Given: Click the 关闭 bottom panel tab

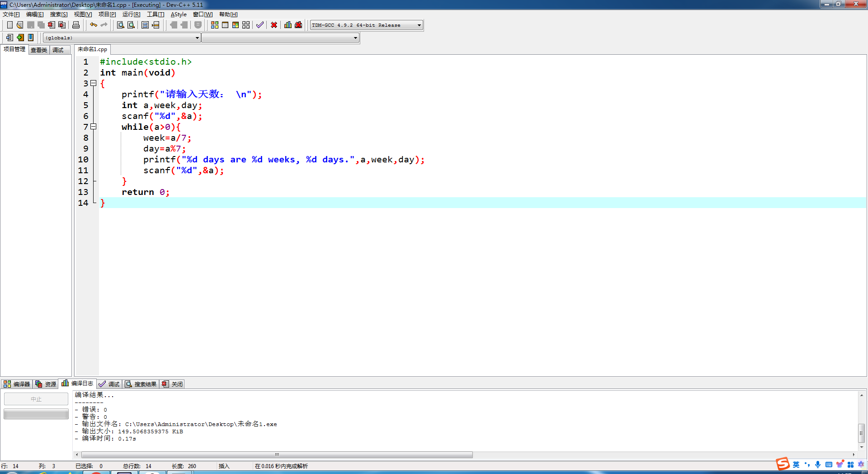Looking at the screenshot, I should (x=173, y=384).
